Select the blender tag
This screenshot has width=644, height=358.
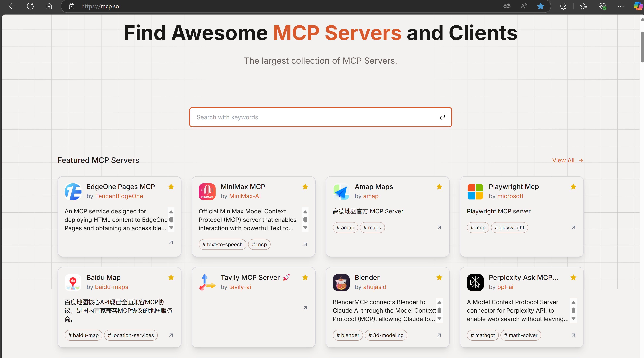[348, 335]
